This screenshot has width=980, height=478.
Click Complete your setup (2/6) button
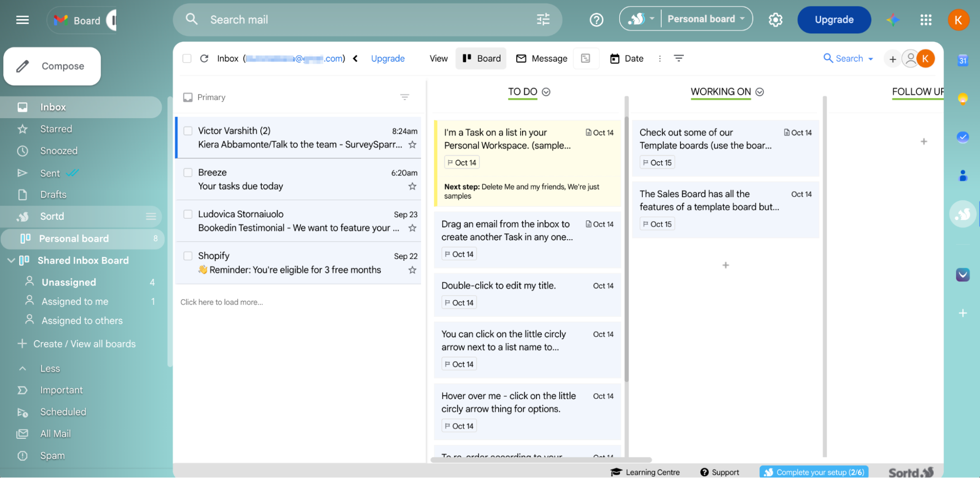pyautogui.click(x=814, y=472)
